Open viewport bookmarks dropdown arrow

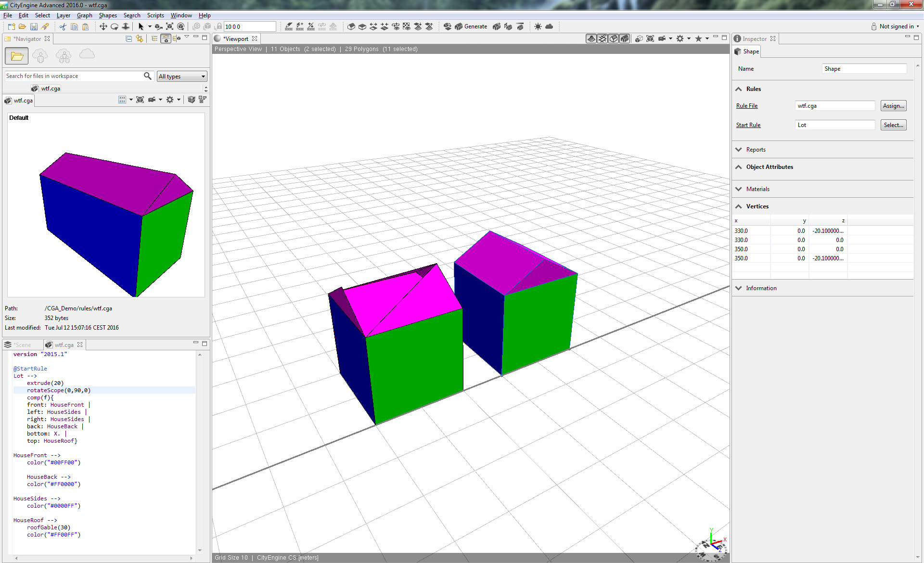[707, 38]
